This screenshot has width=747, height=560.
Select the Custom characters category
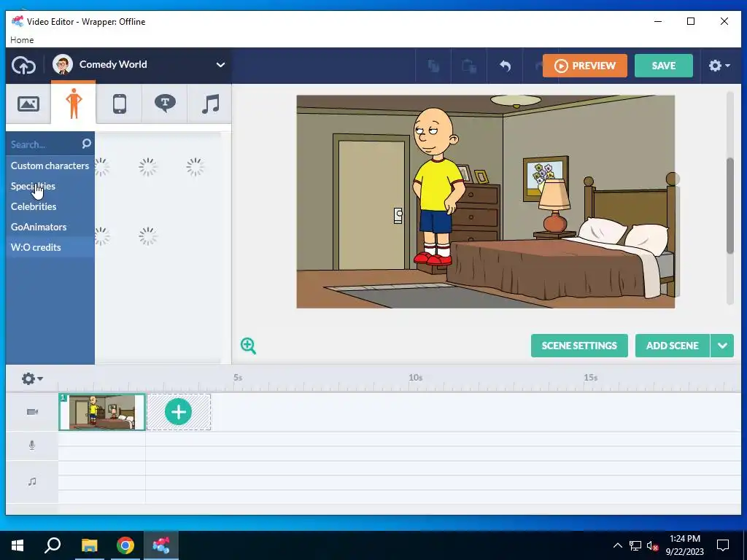pyautogui.click(x=50, y=166)
